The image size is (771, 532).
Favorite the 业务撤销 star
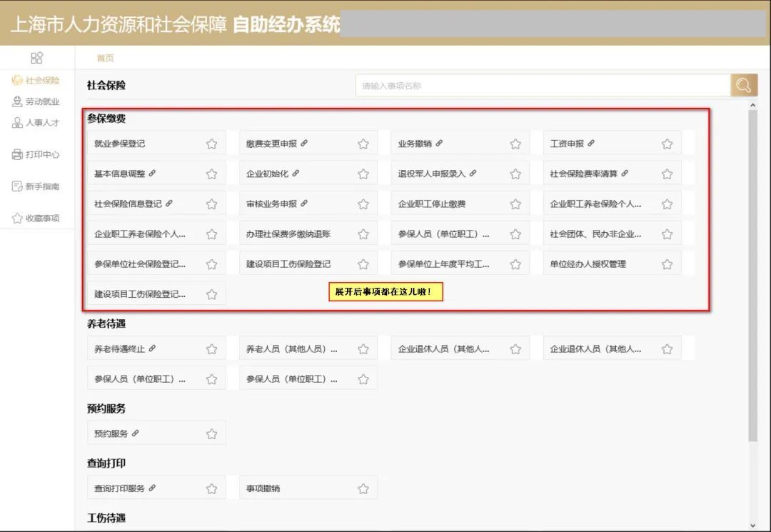click(515, 144)
